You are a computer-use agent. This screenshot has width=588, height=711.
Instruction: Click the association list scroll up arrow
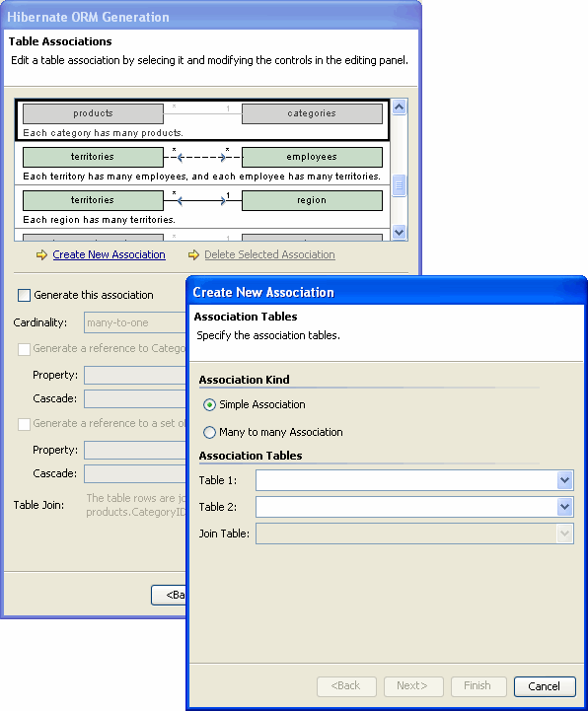tap(399, 107)
